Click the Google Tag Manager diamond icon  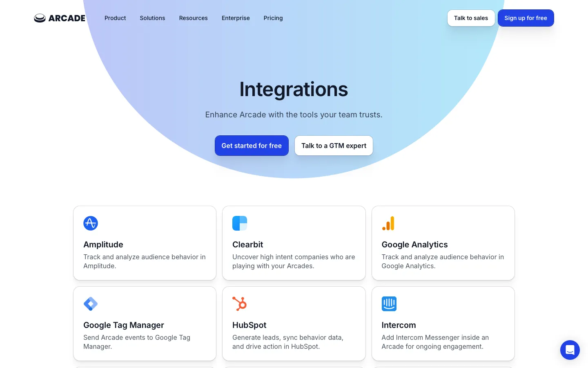pyautogui.click(x=91, y=304)
